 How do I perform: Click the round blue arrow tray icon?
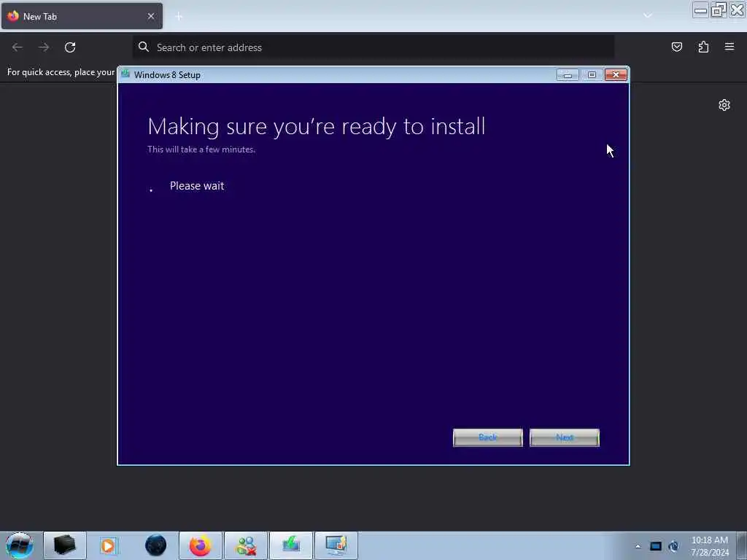(673, 546)
